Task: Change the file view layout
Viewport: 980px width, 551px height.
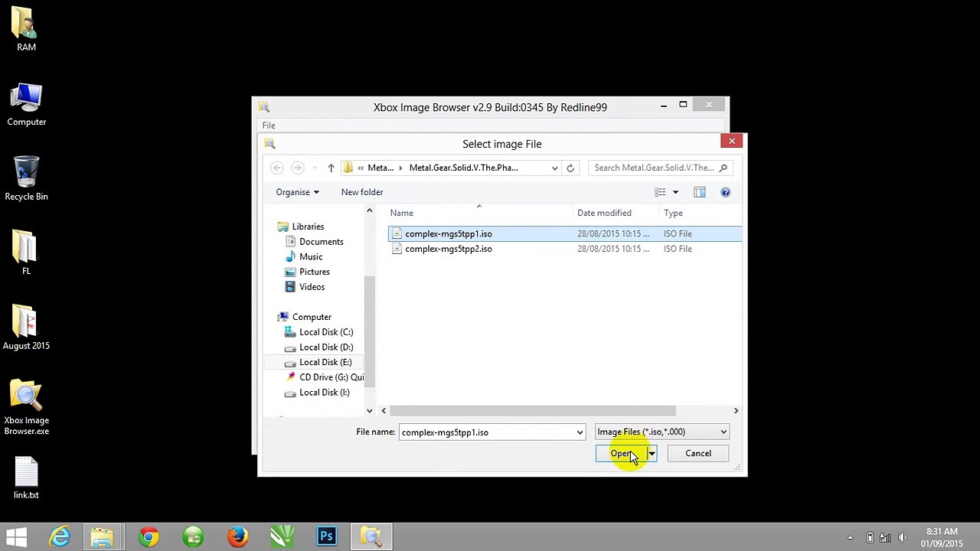Action: tap(660, 192)
